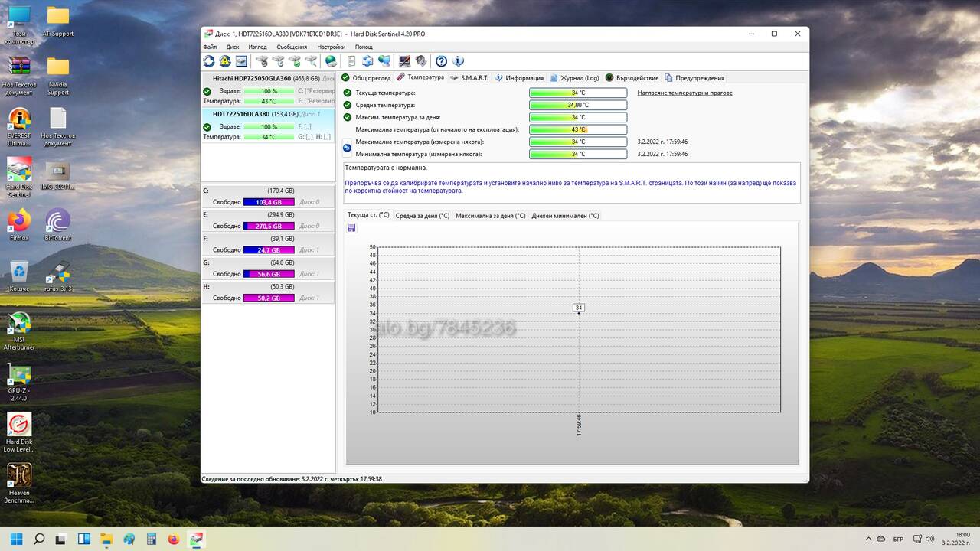Viewport: 980px width, 551px height.
Task: Open the Помощ menu
Action: coord(364,47)
